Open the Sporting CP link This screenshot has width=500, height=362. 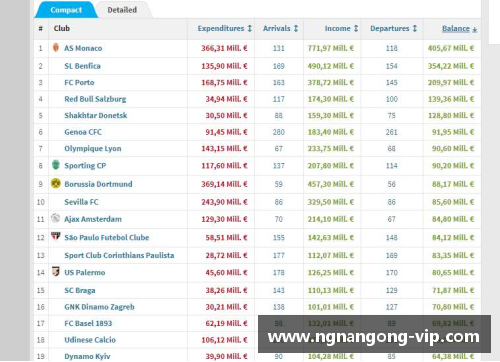(85, 166)
